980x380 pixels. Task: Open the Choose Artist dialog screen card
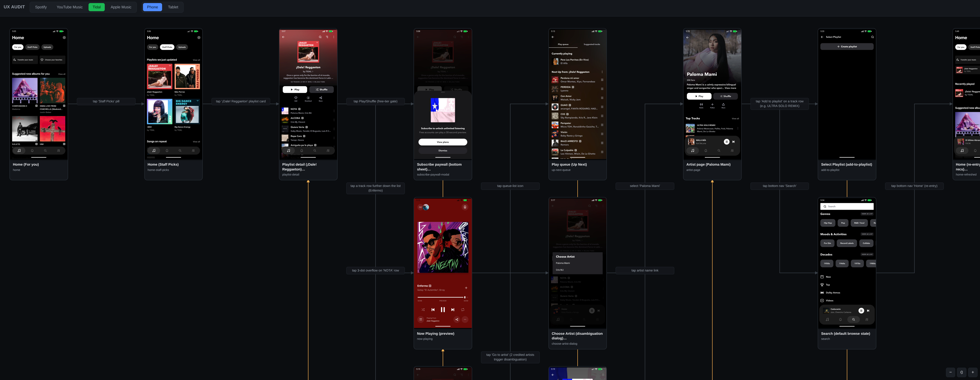[577, 273]
